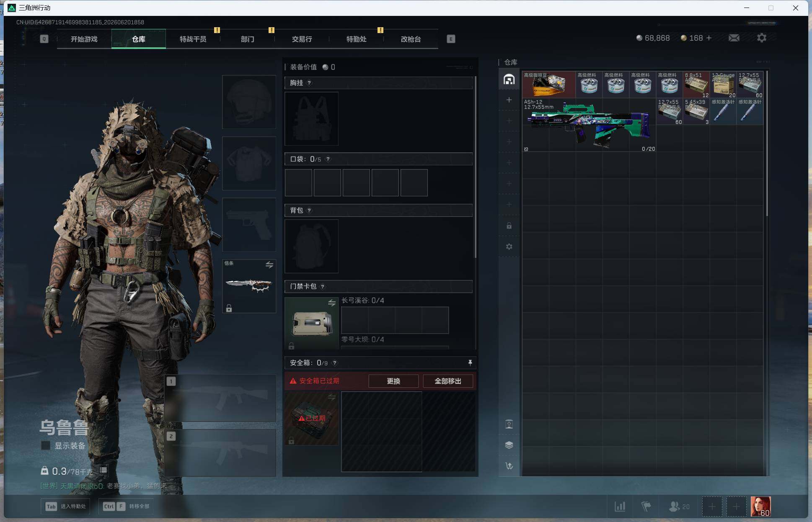
Task: Open weight details list icon
Action: pyautogui.click(x=103, y=471)
